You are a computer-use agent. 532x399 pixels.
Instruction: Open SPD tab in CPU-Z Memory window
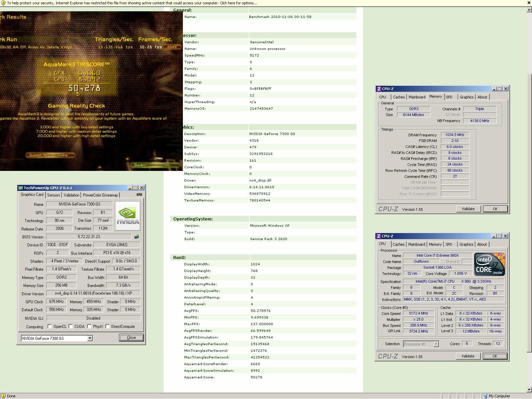pyautogui.click(x=449, y=97)
